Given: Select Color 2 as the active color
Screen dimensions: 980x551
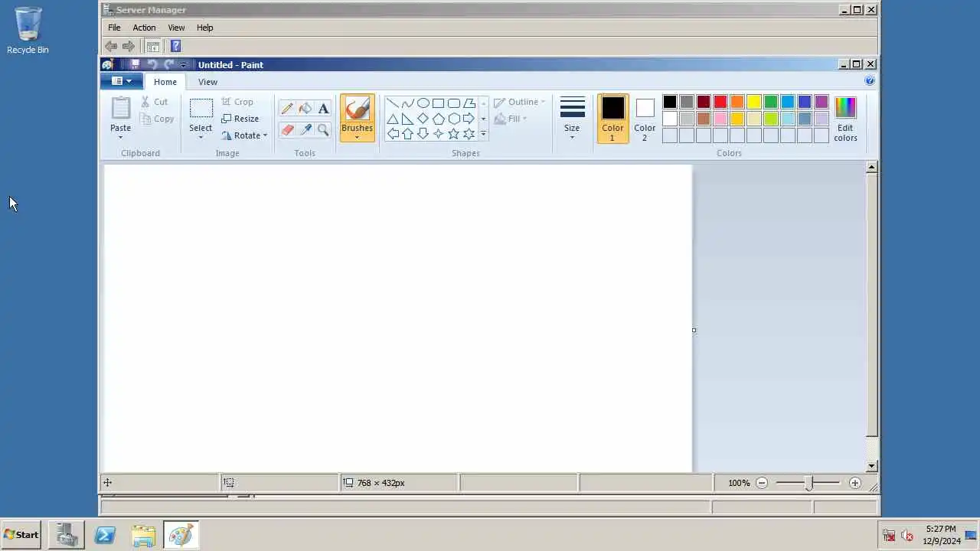Looking at the screenshot, I should 645,119.
